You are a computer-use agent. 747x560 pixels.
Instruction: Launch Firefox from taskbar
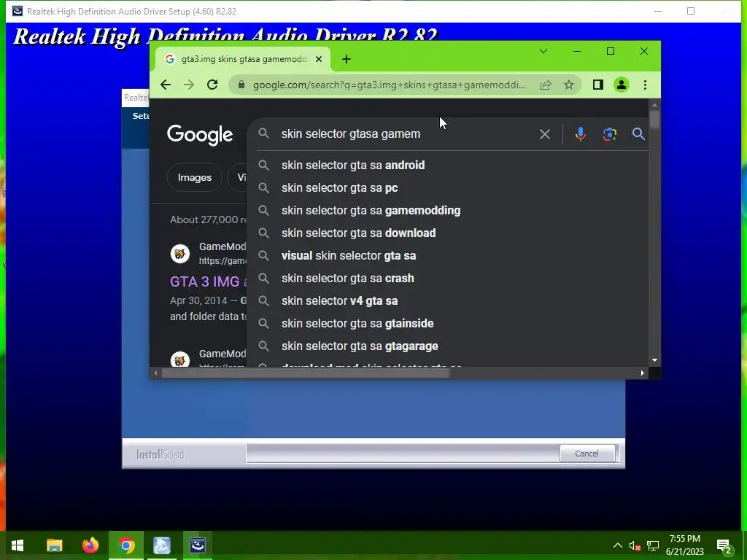coord(90,545)
